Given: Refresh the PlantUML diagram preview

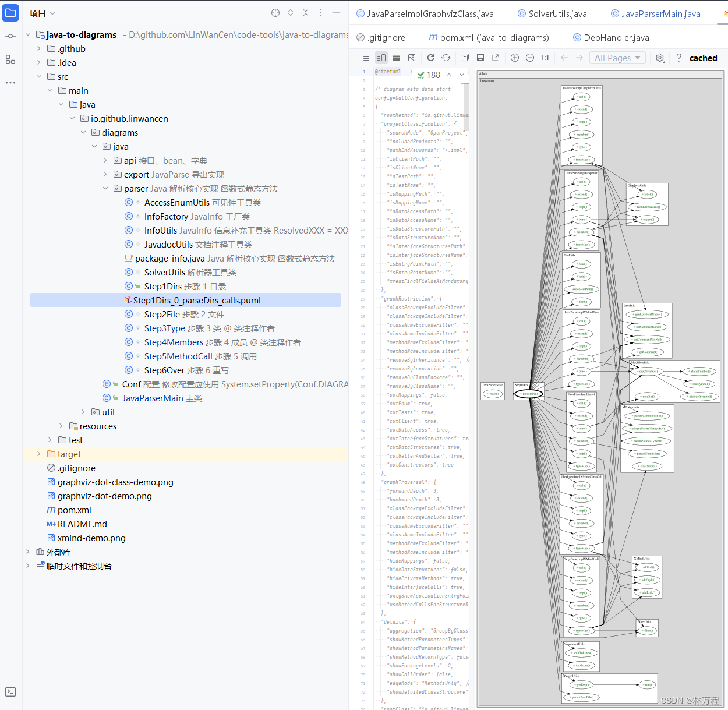Looking at the screenshot, I should [430, 58].
